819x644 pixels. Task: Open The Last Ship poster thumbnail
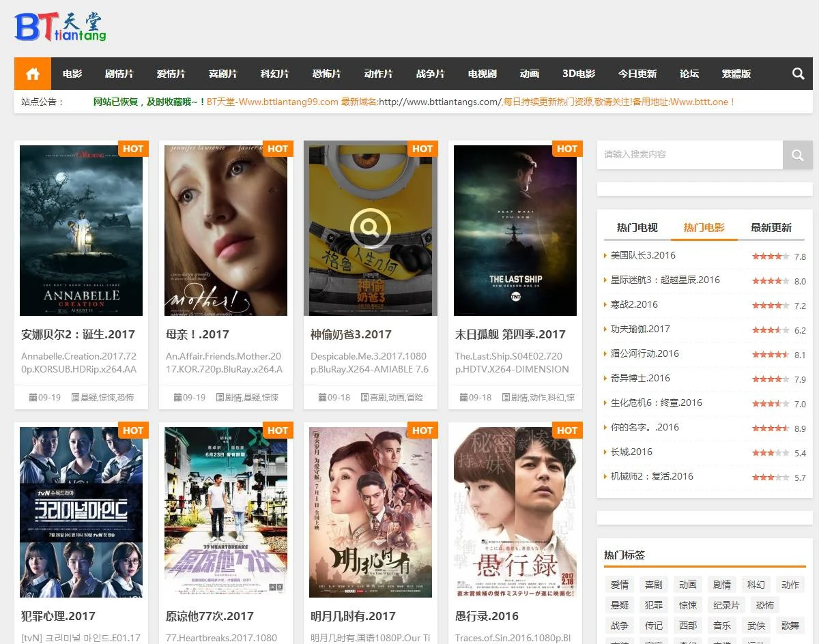tap(515, 231)
